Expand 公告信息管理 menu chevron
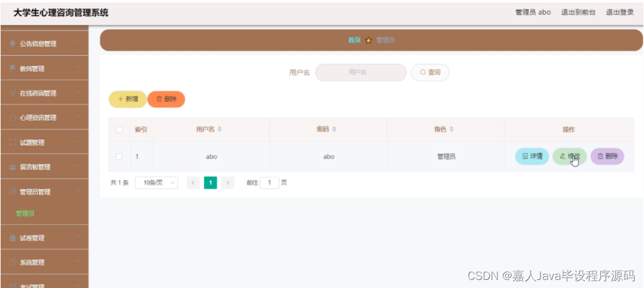 (x=78, y=43)
